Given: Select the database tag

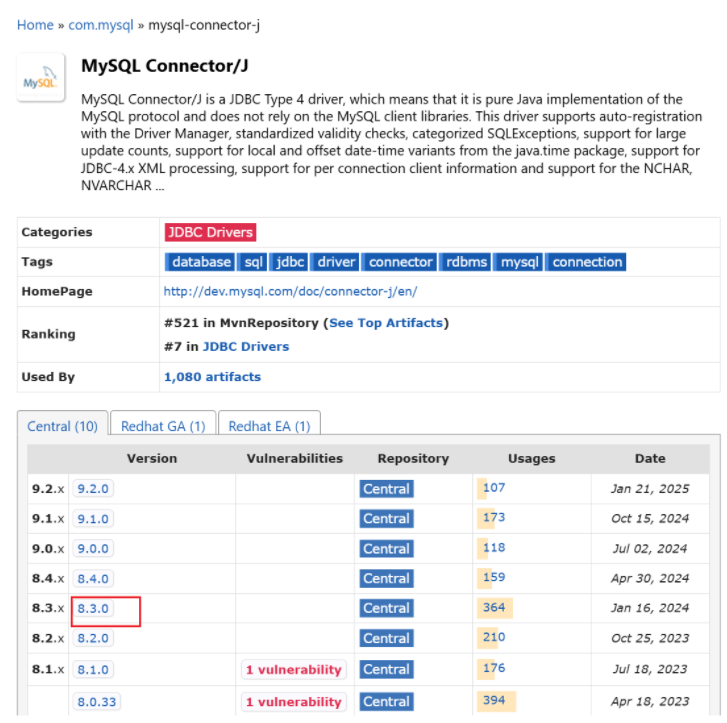Looking at the screenshot, I should coord(200,262).
